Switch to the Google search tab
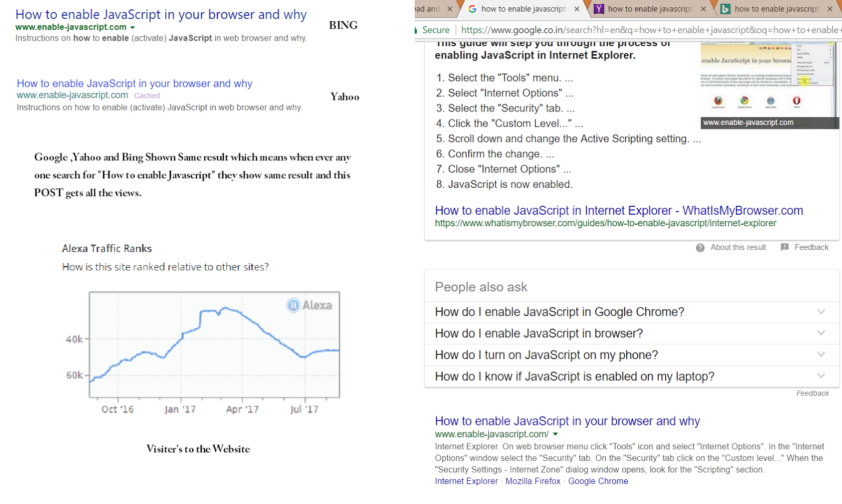This screenshot has width=842, height=504. pos(523,9)
